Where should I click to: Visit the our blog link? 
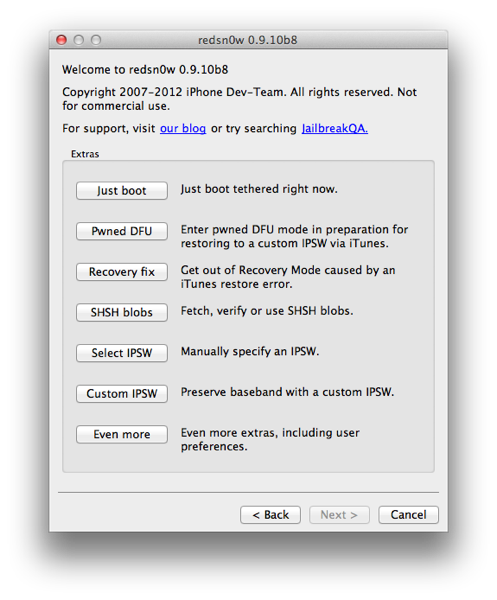[x=183, y=129]
